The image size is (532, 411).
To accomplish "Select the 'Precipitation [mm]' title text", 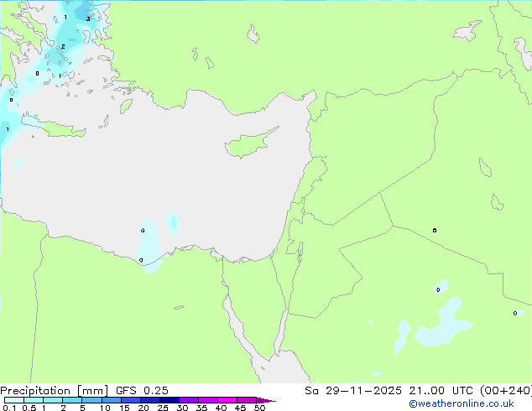I will click(x=55, y=391).
